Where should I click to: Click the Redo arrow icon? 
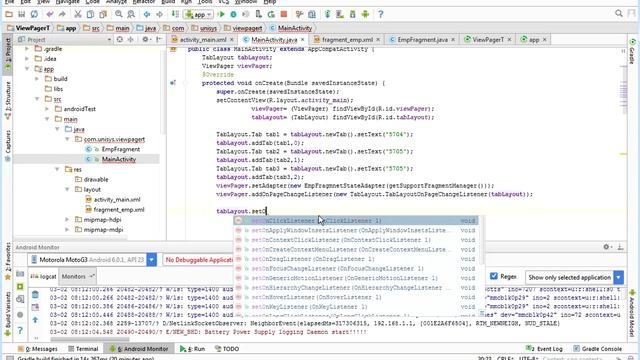62,14
